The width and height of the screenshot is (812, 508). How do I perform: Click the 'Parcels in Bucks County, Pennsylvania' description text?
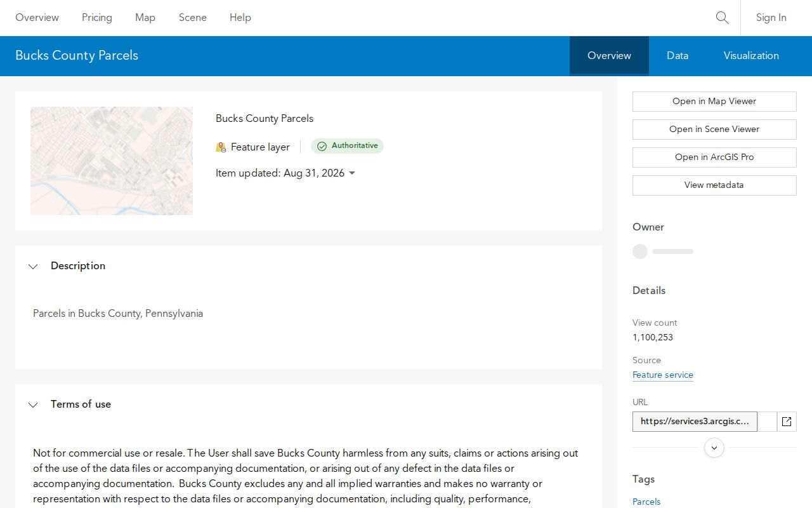[x=118, y=314]
